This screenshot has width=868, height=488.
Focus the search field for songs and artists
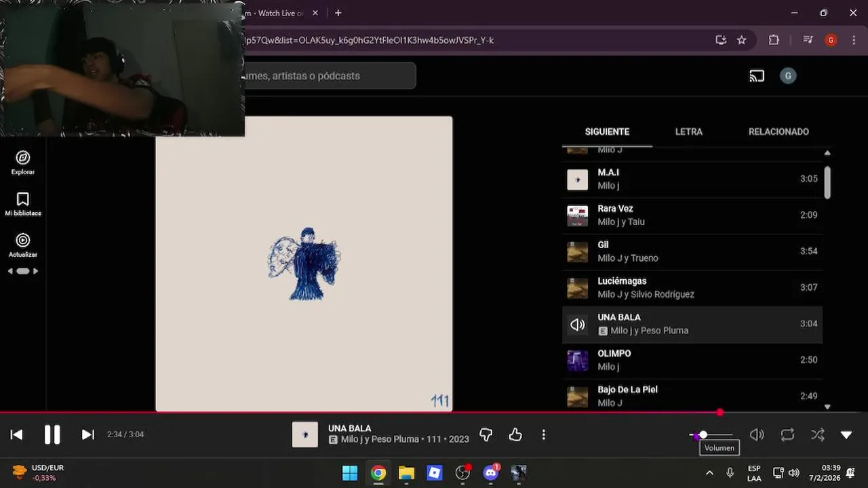click(330, 76)
